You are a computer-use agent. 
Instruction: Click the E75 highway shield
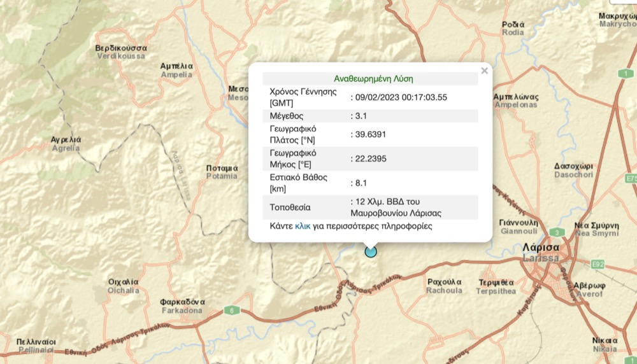631,178
